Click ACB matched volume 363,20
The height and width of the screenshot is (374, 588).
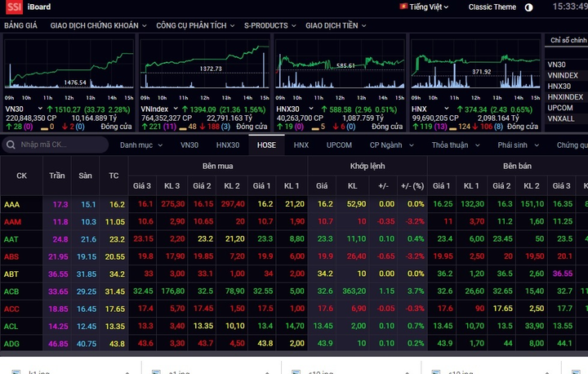click(x=354, y=291)
